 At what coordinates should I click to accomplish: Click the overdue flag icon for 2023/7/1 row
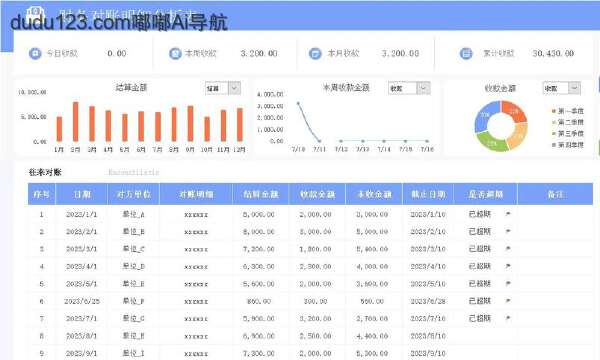(x=508, y=318)
